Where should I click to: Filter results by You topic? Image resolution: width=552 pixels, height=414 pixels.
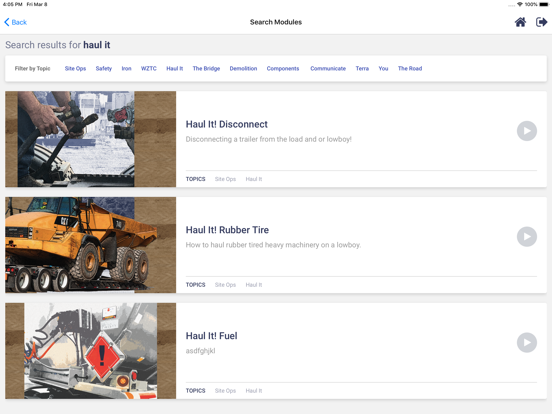tap(383, 68)
